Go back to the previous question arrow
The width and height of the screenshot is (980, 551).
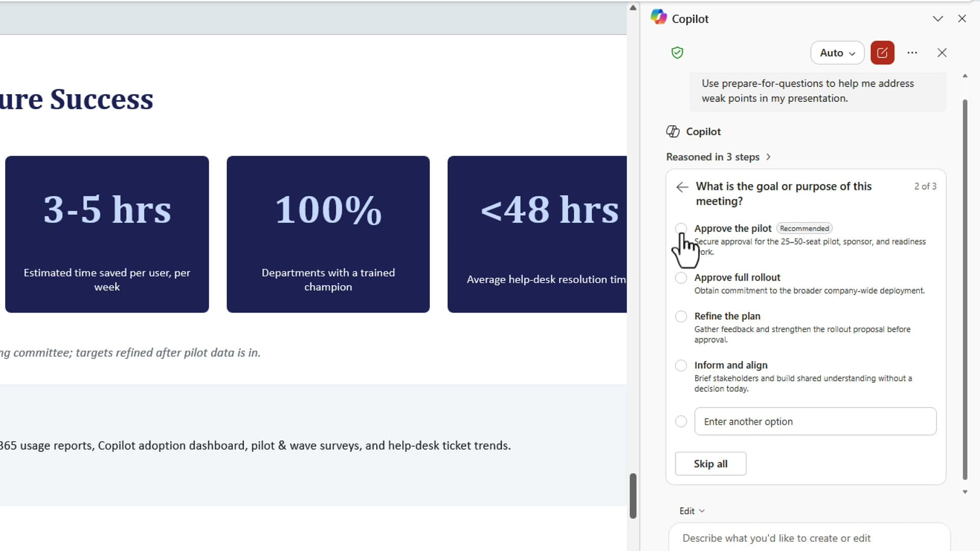682,187
